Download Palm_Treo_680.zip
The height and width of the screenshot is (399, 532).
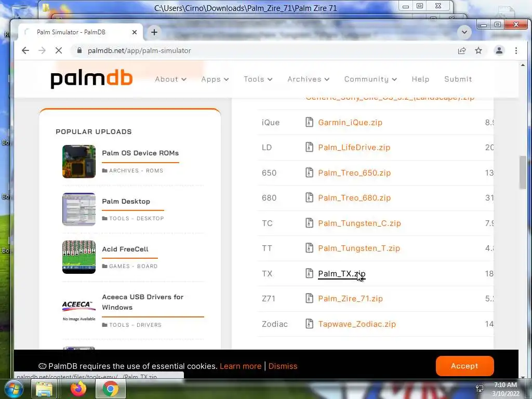pyautogui.click(x=354, y=198)
